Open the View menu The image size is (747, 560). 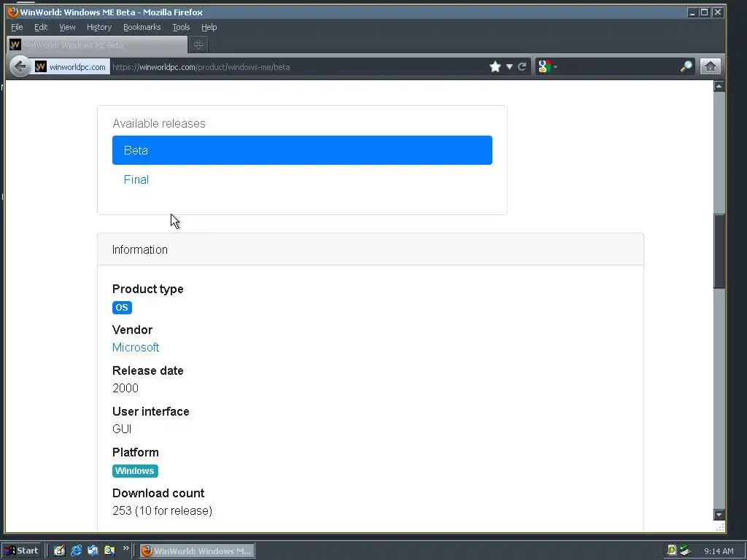67,27
